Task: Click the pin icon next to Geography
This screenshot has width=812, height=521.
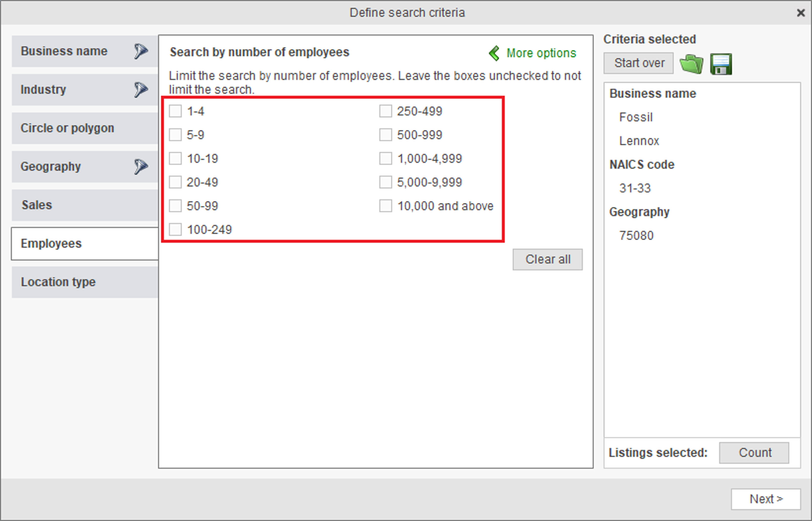Action: pyautogui.click(x=141, y=167)
